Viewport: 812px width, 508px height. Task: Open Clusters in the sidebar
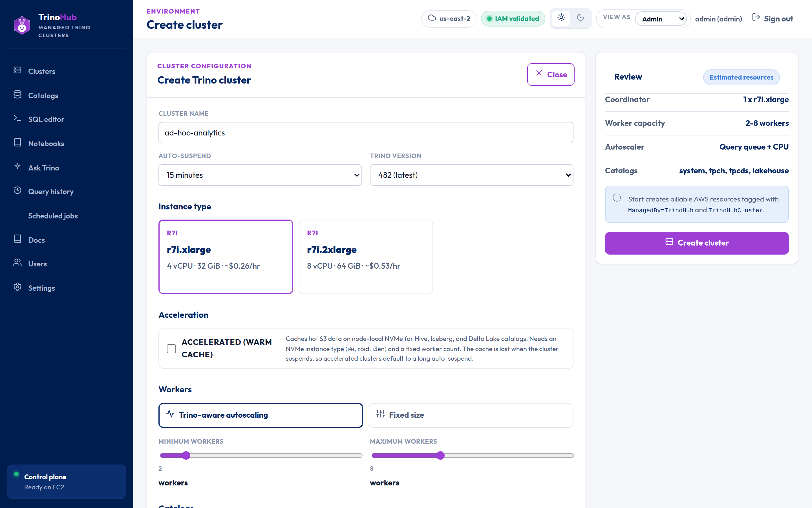pyautogui.click(x=67, y=71)
